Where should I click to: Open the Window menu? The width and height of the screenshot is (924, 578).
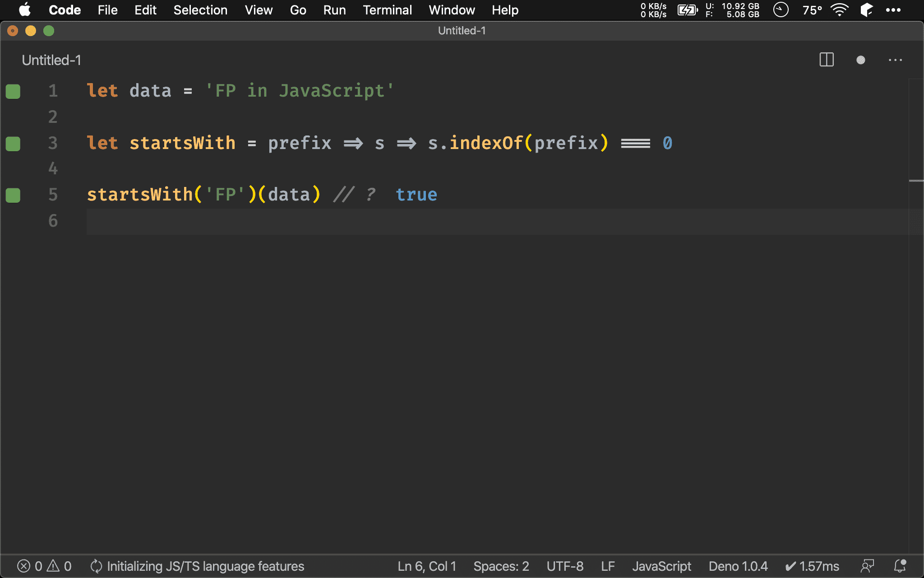(452, 10)
